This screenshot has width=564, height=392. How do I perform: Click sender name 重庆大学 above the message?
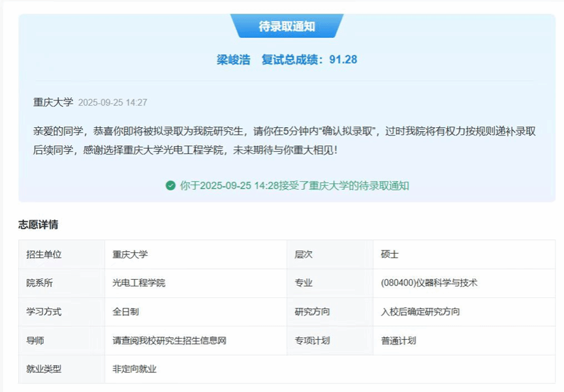pos(53,102)
